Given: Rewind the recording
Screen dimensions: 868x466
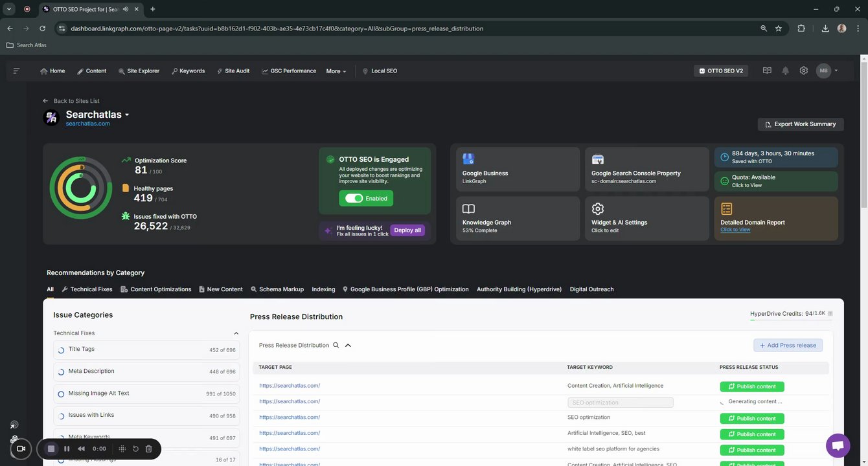Looking at the screenshot, I should 81,449.
